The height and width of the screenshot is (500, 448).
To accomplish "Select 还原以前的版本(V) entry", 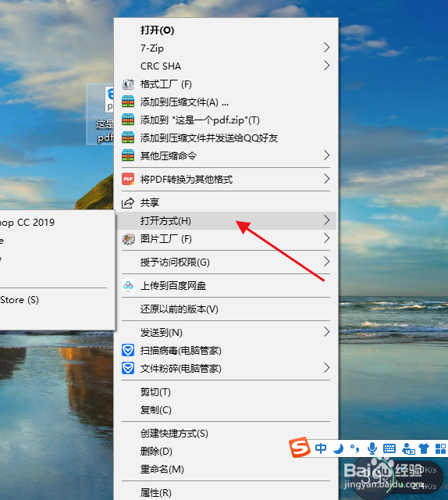I will tap(226, 309).
